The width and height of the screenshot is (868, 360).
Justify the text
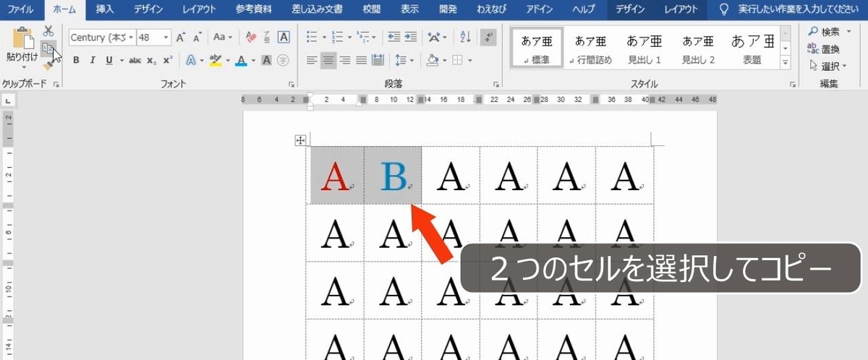click(x=362, y=61)
